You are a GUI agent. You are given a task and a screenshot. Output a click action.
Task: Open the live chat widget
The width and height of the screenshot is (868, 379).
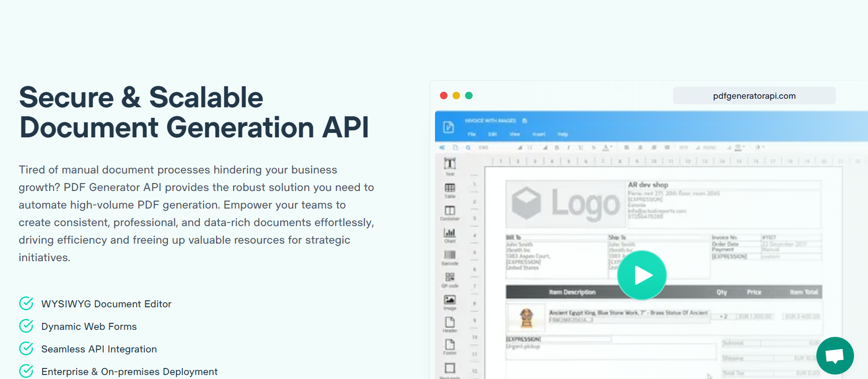coord(835,355)
